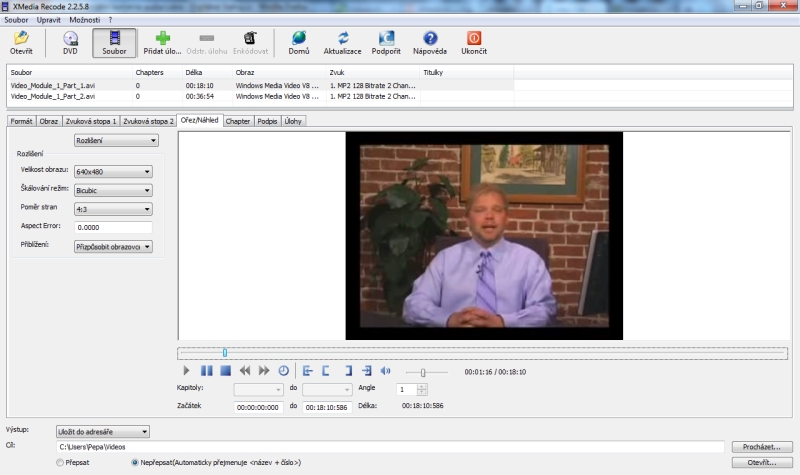The height and width of the screenshot is (475, 800).
Task: Open the Soubor menu
Action: [x=16, y=20]
